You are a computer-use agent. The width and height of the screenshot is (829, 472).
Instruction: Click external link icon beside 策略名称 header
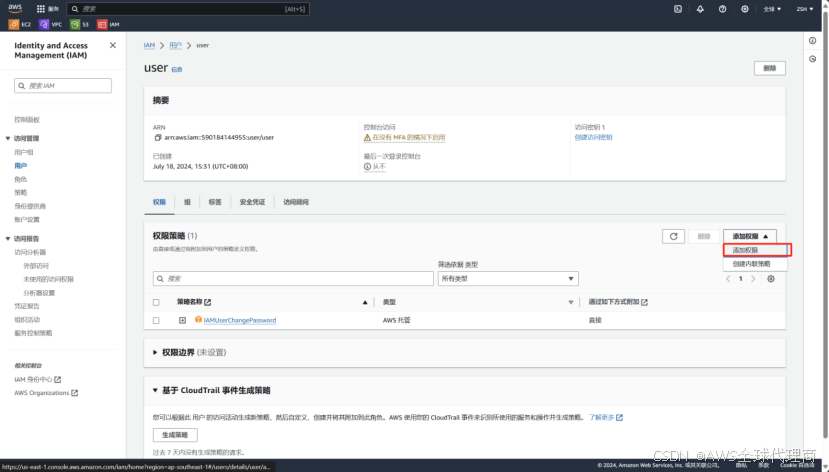207,302
